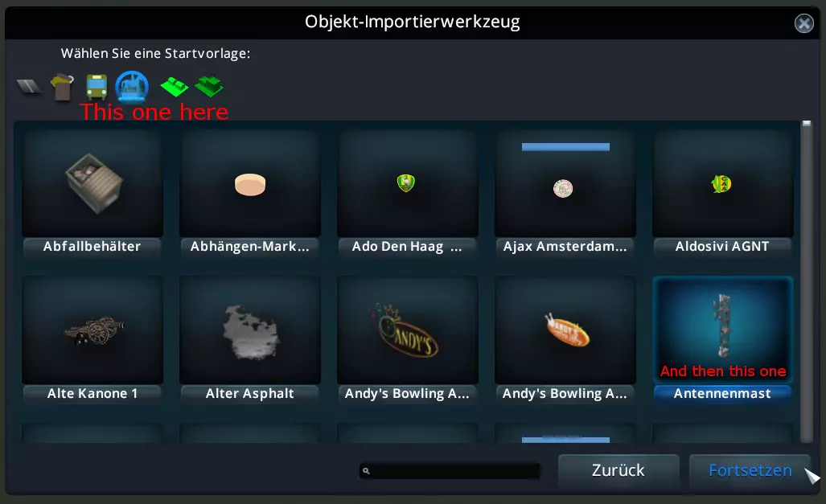Select the trash bin prop category icon
This screenshot has height=504, width=826.
[x=62, y=87]
